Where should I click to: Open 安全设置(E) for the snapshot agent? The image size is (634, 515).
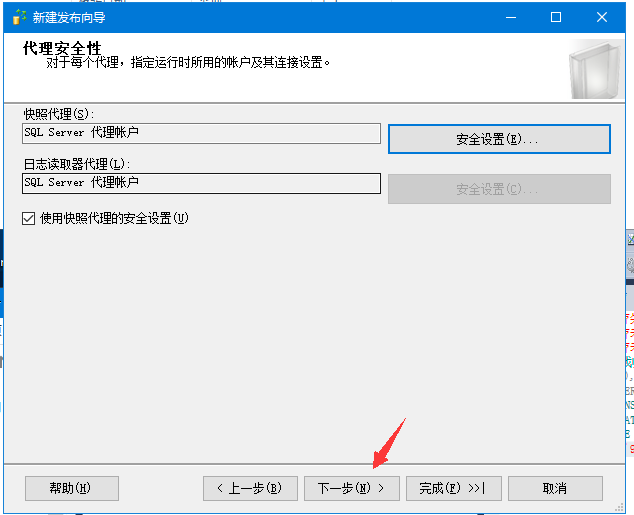(x=499, y=139)
